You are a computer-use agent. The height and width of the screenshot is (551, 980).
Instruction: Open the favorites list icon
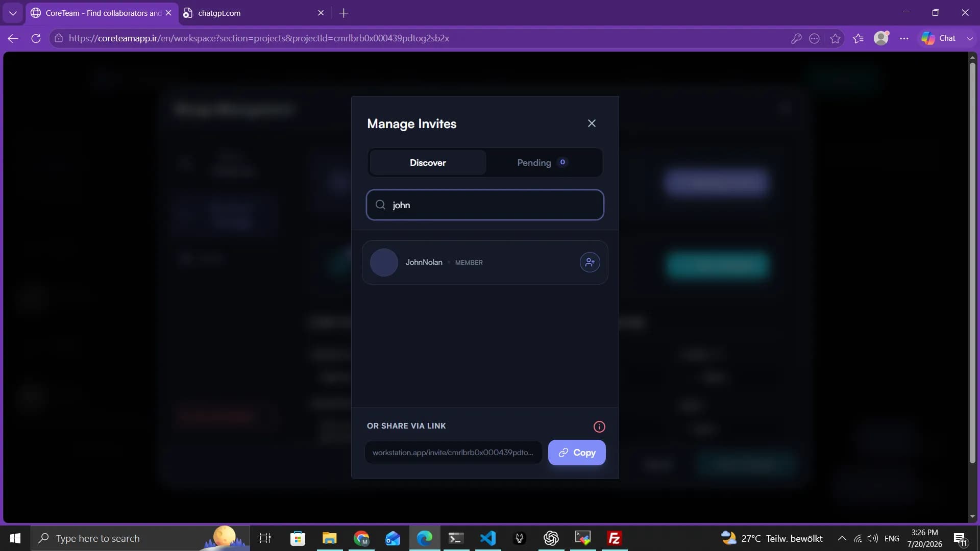[859, 38]
